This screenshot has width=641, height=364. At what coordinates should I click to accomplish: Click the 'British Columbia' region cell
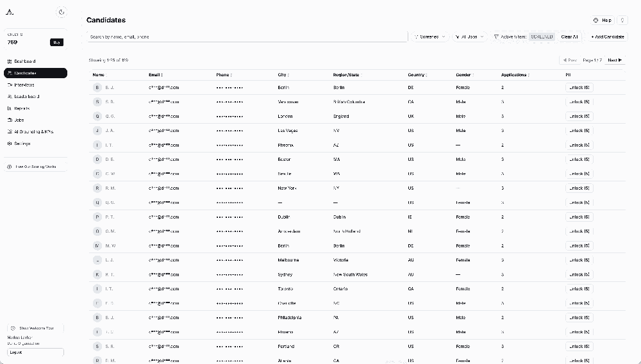point(349,102)
